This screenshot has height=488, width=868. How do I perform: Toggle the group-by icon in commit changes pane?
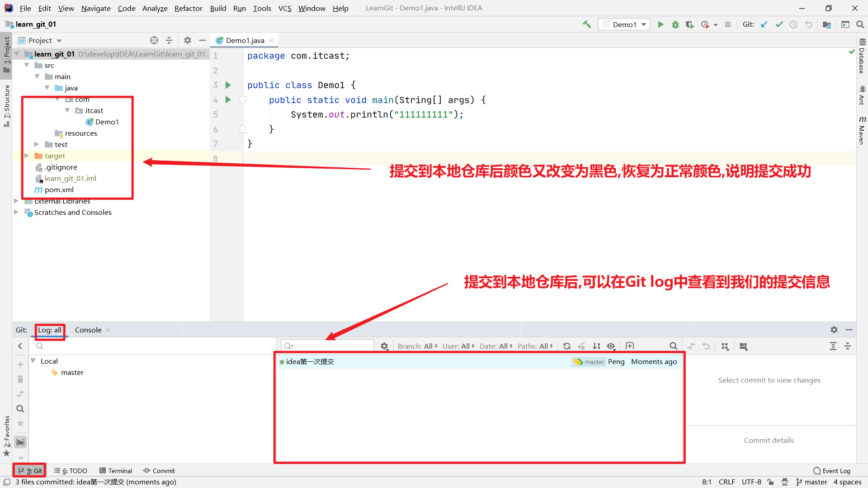(x=725, y=346)
